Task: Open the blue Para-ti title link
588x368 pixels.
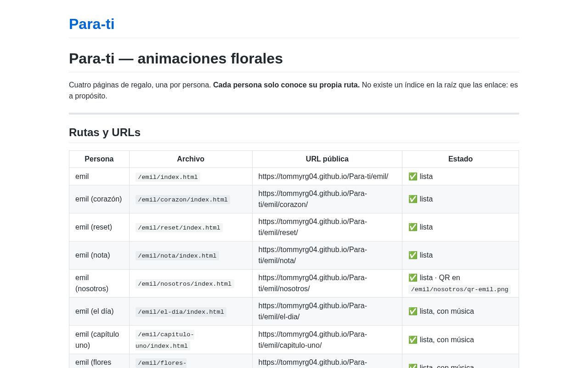Action: [x=91, y=24]
